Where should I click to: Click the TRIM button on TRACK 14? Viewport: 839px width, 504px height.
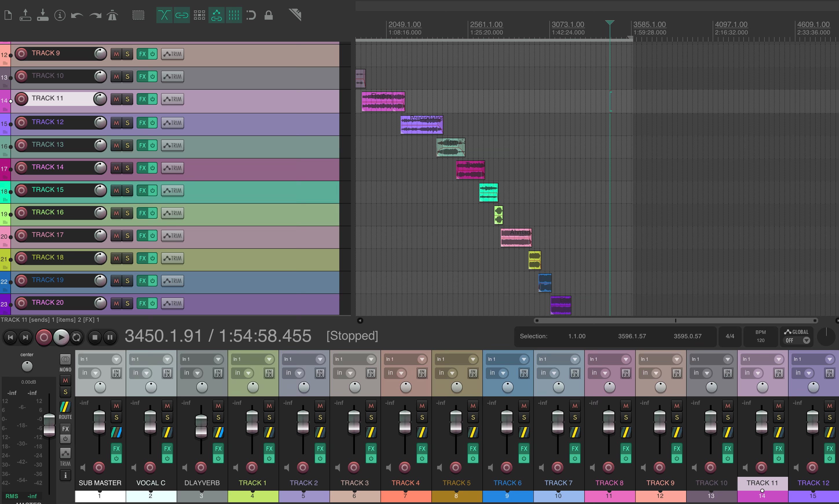click(x=173, y=168)
